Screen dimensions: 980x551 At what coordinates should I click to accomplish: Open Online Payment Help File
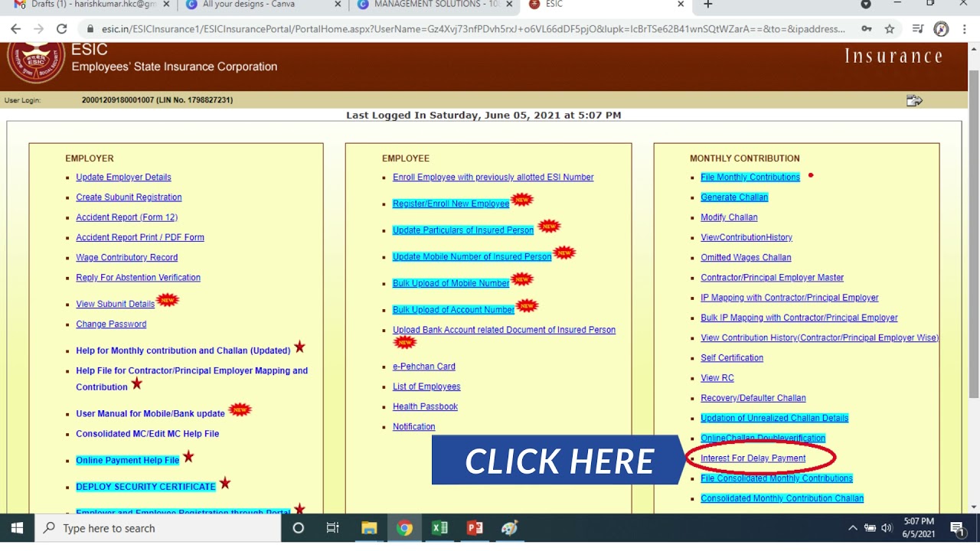pyautogui.click(x=127, y=461)
